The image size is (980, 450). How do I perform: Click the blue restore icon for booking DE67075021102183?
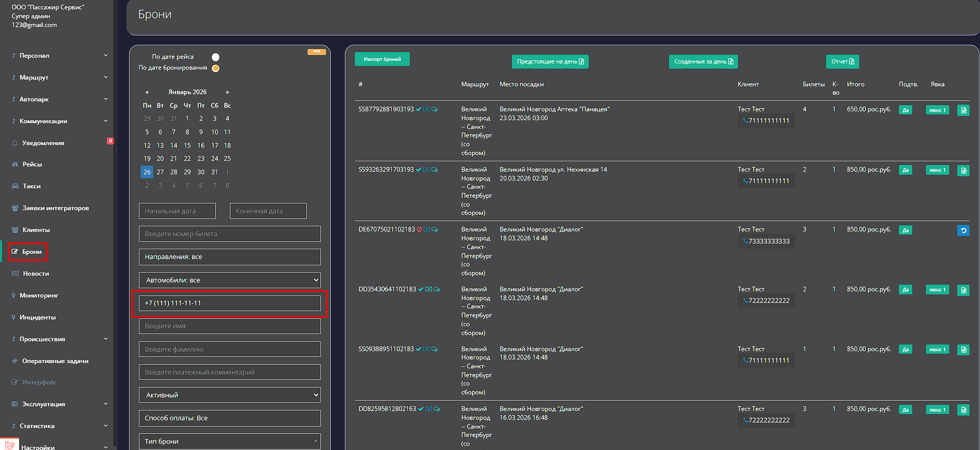click(x=963, y=230)
